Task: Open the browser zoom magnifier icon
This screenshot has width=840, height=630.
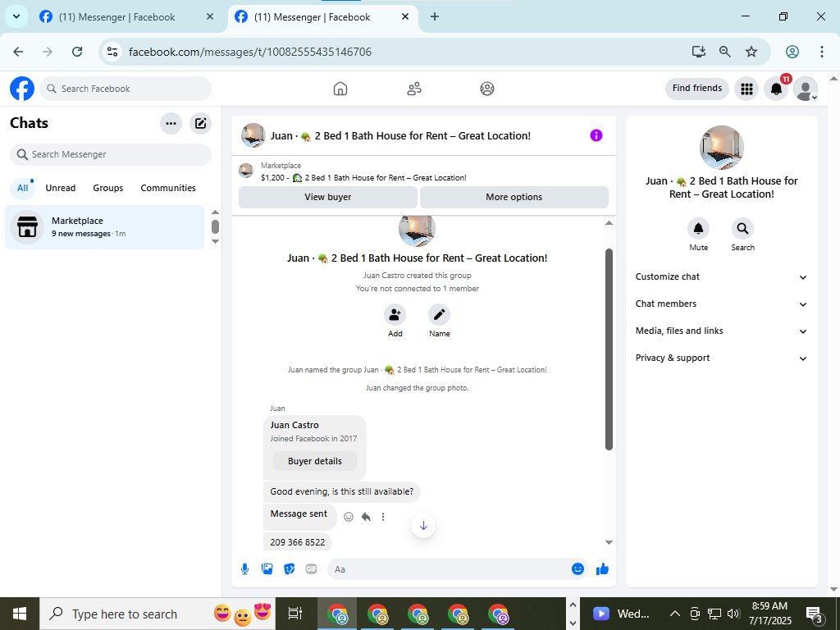Action: click(x=725, y=52)
